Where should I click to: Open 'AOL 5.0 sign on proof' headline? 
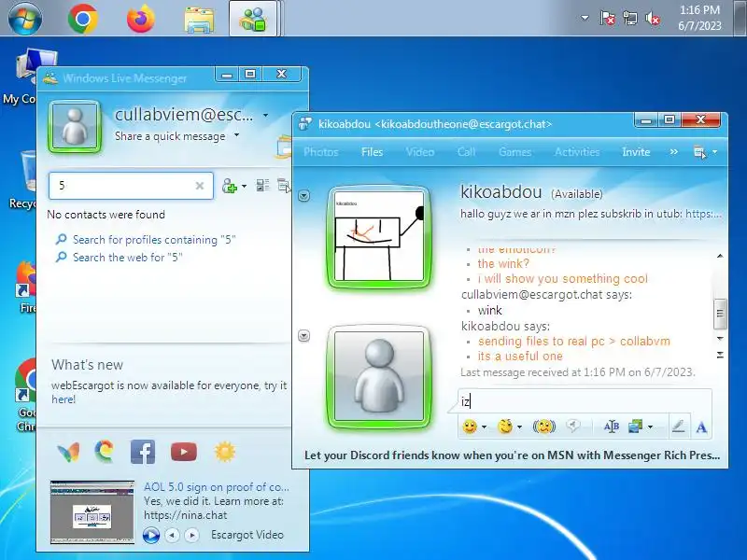[217, 486]
